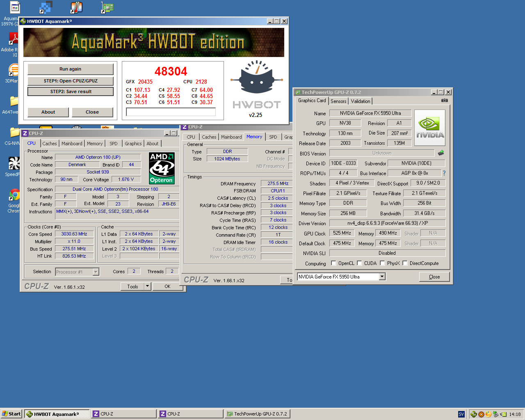The height and width of the screenshot is (420, 525).
Task: Click the color palette tray icon
Action: 488,414
